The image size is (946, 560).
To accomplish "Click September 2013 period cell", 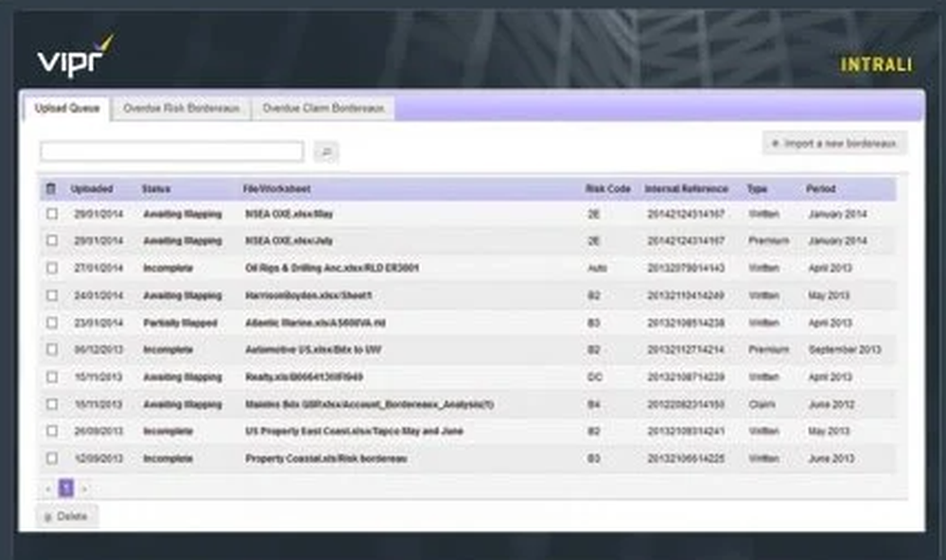I will [845, 349].
